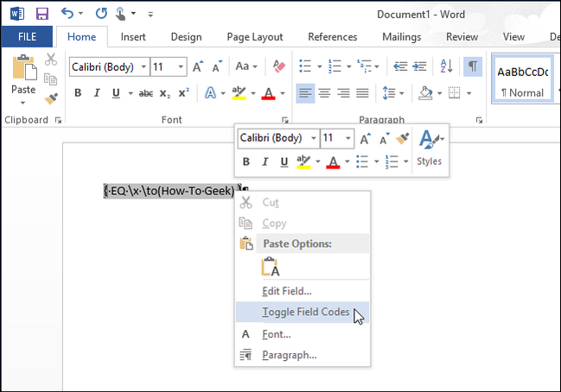Viewport: 561px width, 392px height.
Task: Click the Strikethrough abc icon in ribbon
Action: coord(146,93)
